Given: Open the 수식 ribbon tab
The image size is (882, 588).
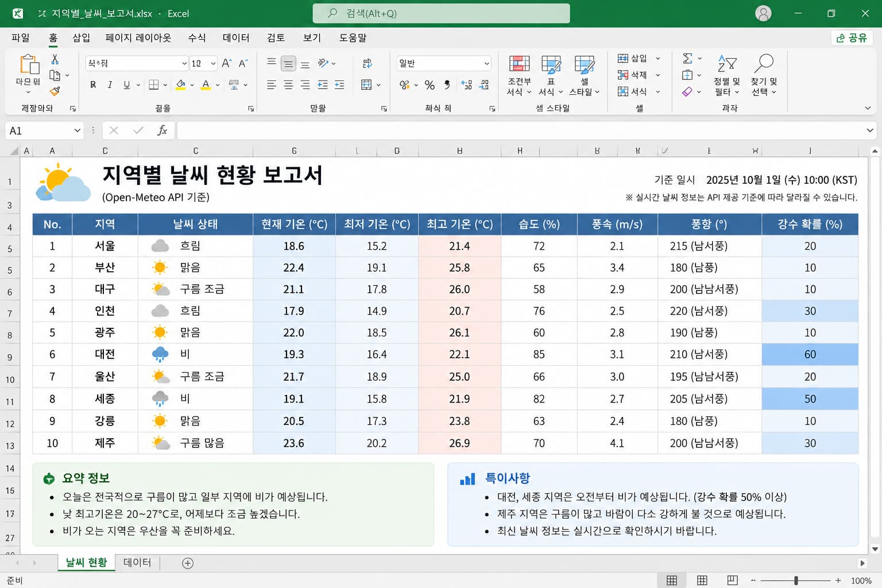Looking at the screenshot, I should coord(197,38).
